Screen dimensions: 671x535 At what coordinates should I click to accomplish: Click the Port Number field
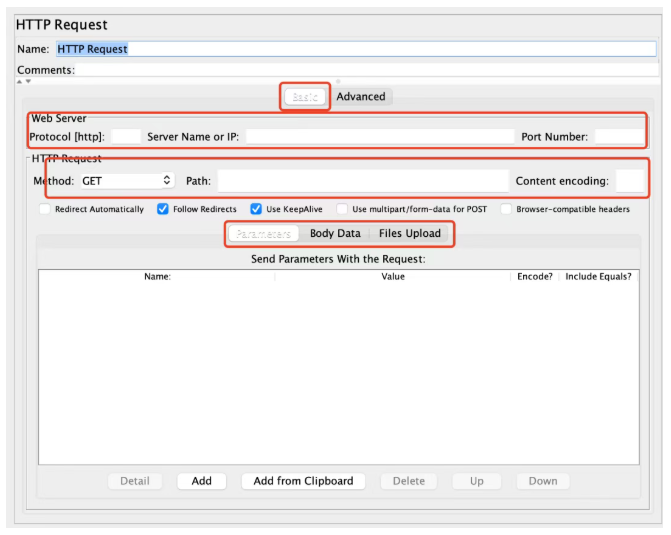pos(619,137)
